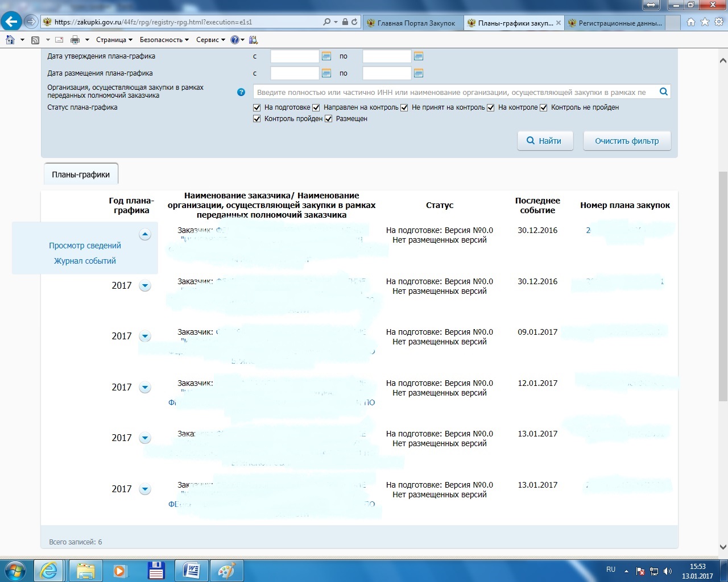Click the 'Журнал событий' link

pyautogui.click(x=85, y=261)
